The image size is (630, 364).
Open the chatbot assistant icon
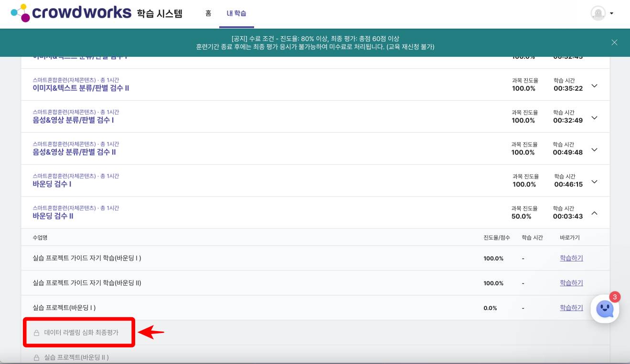pos(605,309)
